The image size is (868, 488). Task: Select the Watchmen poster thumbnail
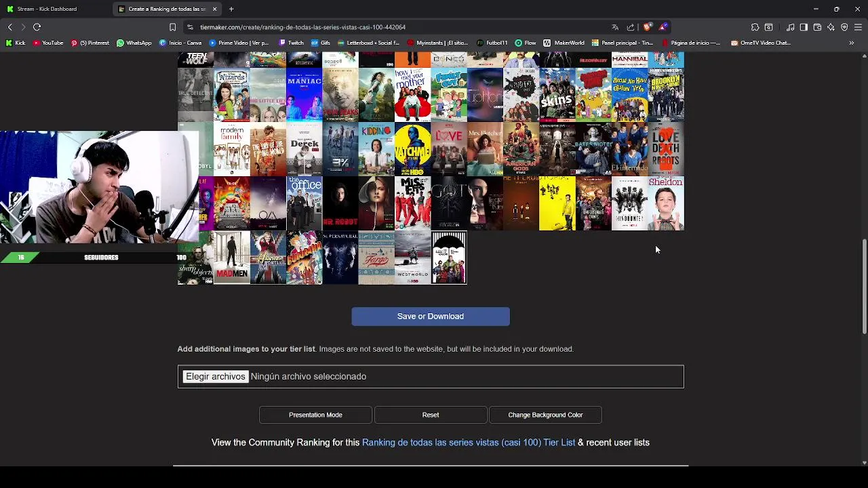point(412,149)
